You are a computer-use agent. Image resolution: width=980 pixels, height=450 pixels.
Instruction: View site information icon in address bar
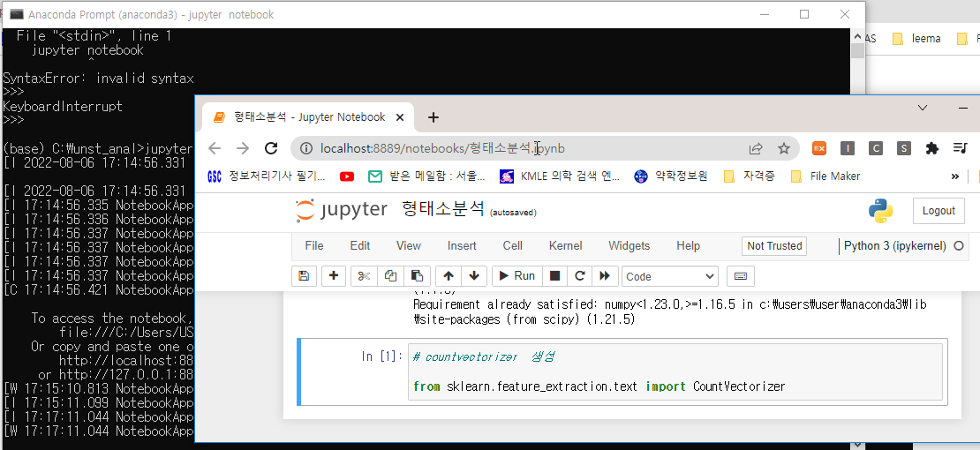tap(305, 148)
